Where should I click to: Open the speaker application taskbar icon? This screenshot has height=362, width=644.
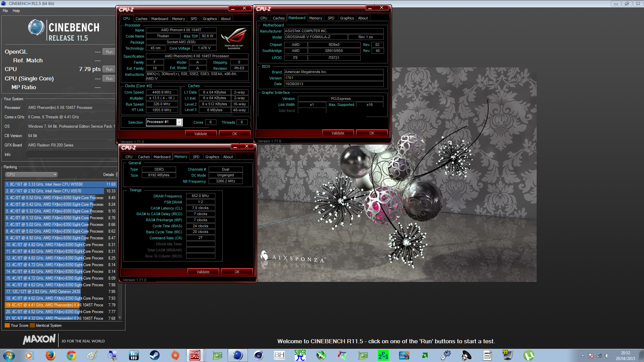pyautogui.click(x=466, y=355)
